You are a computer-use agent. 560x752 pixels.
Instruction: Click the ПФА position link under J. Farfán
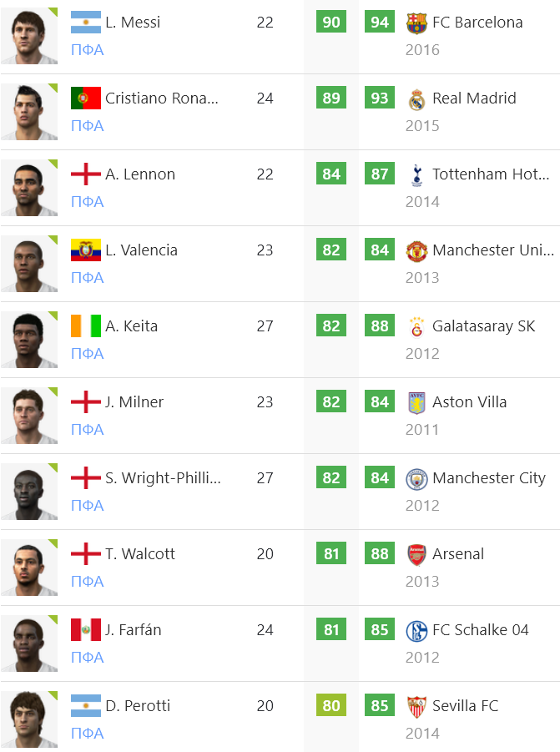pyautogui.click(x=88, y=658)
